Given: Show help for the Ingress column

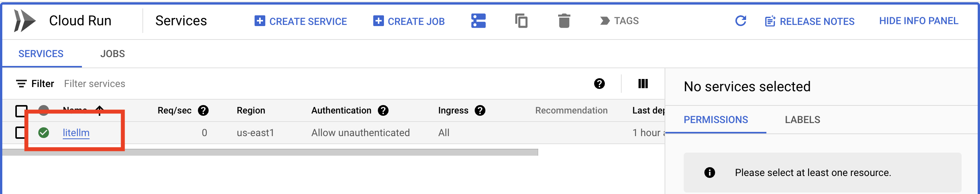Looking at the screenshot, I should coord(480,110).
